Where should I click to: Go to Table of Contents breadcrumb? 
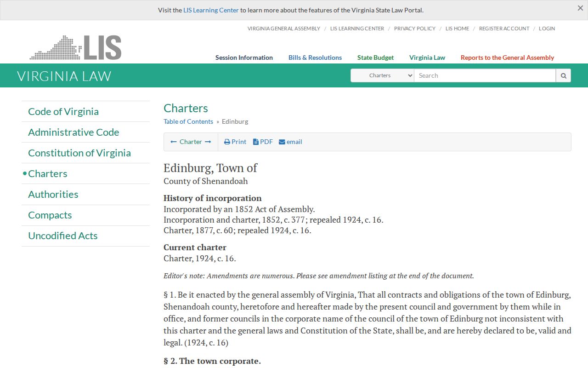point(188,121)
